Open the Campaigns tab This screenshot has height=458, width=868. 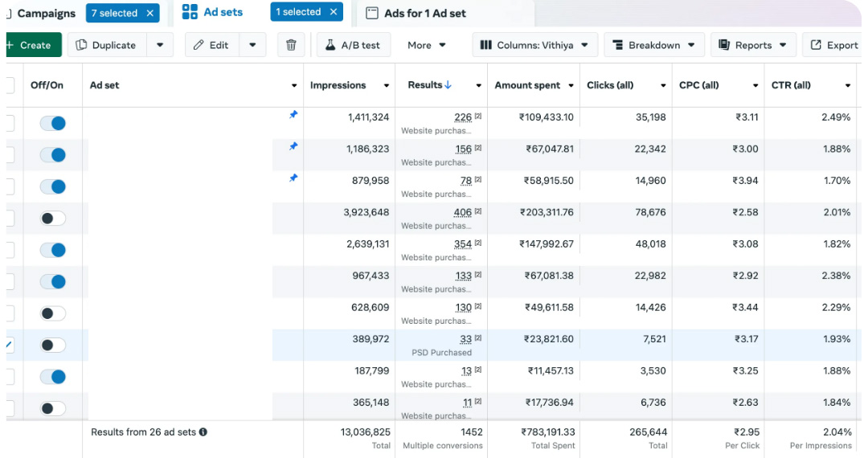pyautogui.click(x=45, y=14)
